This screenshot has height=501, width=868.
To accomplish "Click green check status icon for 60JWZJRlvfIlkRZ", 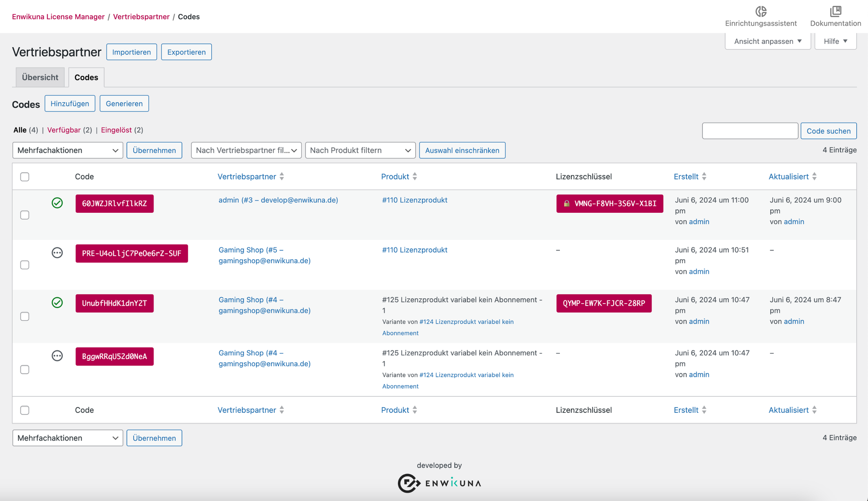I will [x=57, y=203].
